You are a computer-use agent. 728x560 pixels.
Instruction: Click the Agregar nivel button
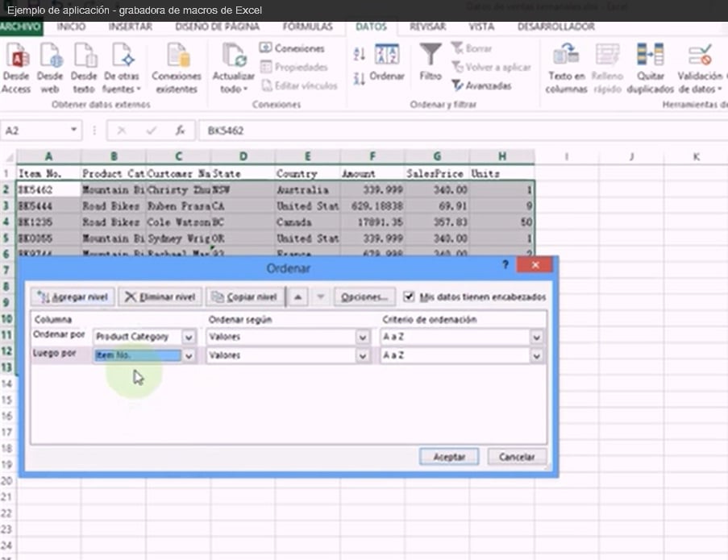[x=73, y=297]
